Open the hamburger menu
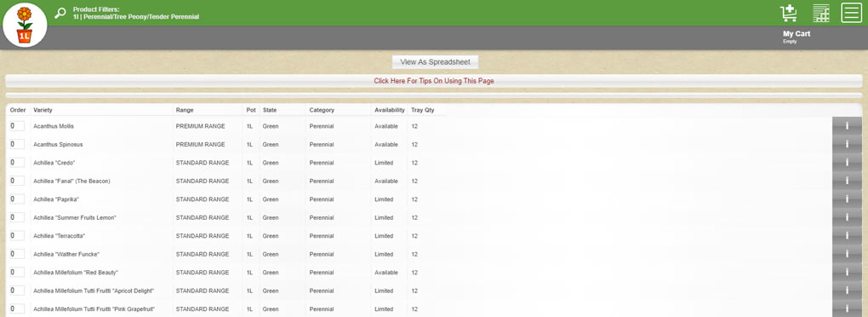This screenshot has width=868, height=317. click(x=851, y=13)
